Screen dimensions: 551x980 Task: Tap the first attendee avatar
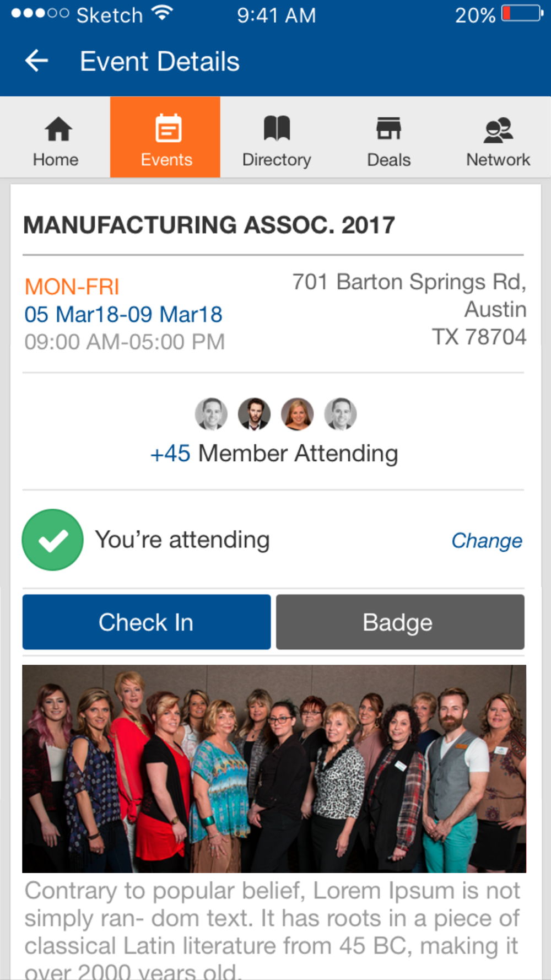211,414
